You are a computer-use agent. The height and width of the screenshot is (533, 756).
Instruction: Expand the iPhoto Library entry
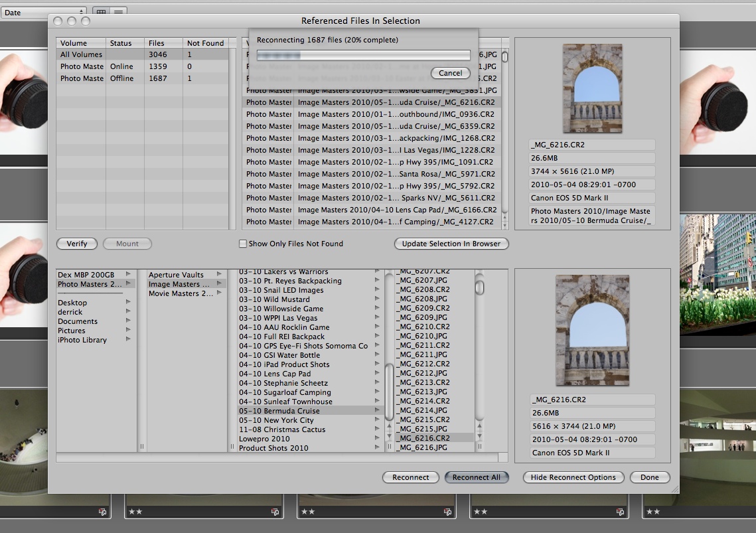(128, 340)
